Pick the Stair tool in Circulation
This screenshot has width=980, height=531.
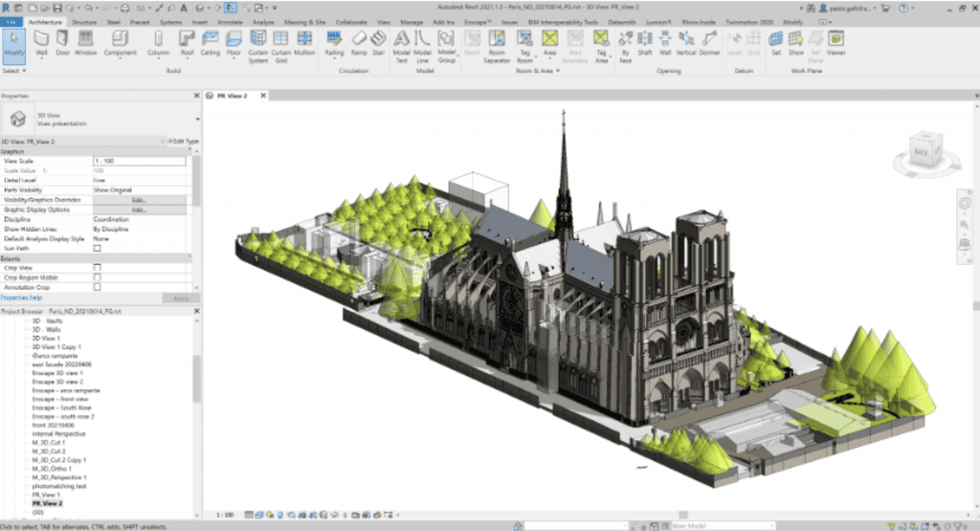tap(378, 41)
